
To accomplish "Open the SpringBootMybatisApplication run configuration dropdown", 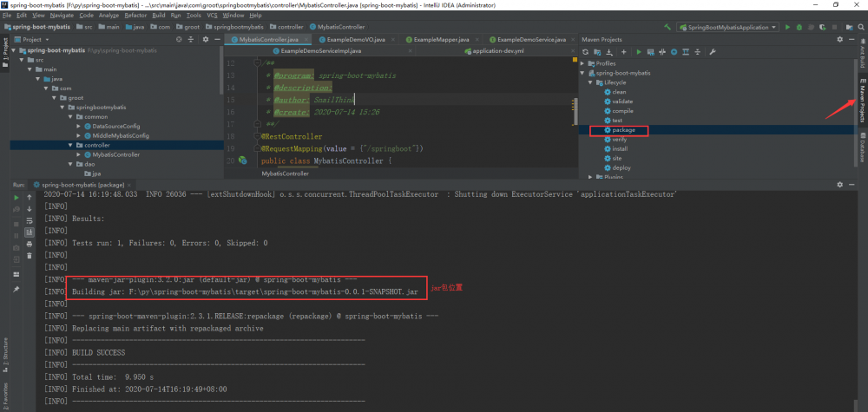I will pyautogui.click(x=728, y=27).
